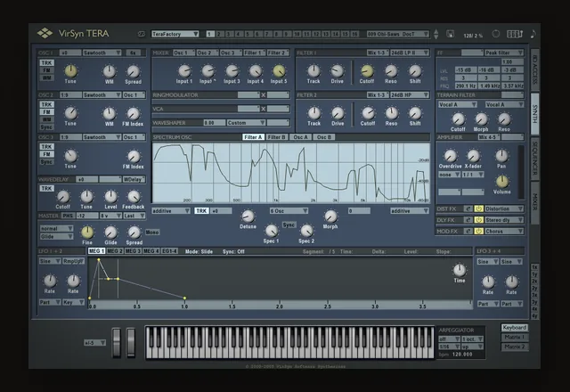Click the modulation wheel
570x392 pixels.
tap(131, 342)
